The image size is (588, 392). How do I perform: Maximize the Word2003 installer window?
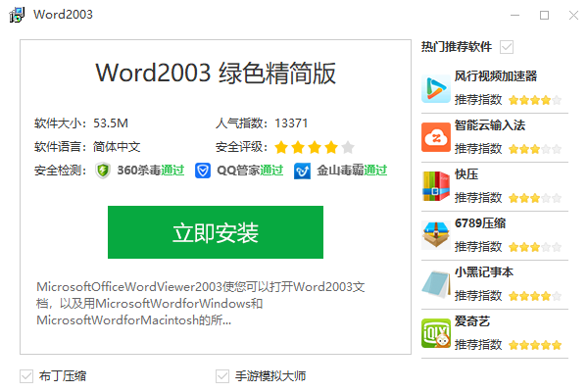click(x=544, y=16)
